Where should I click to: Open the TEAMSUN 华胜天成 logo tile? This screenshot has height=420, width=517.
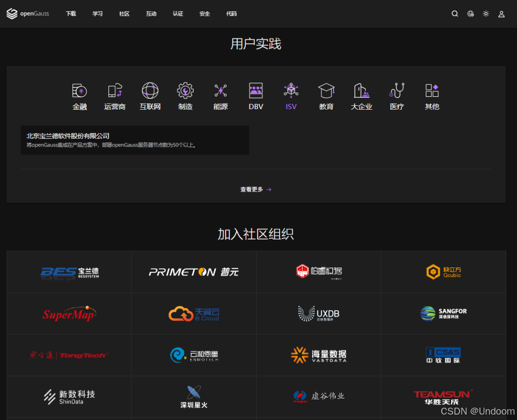[x=443, y=396]
